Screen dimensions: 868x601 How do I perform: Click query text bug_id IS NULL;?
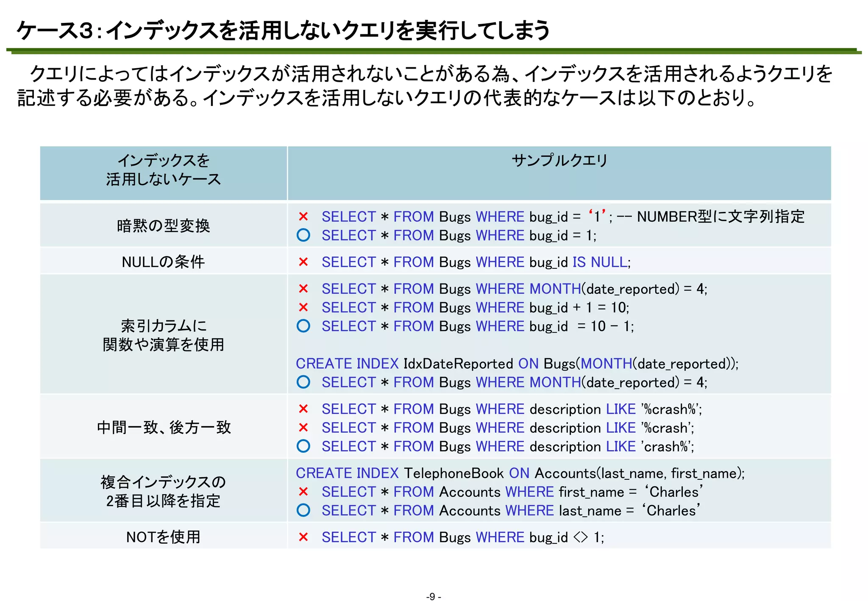coord(580,262)
